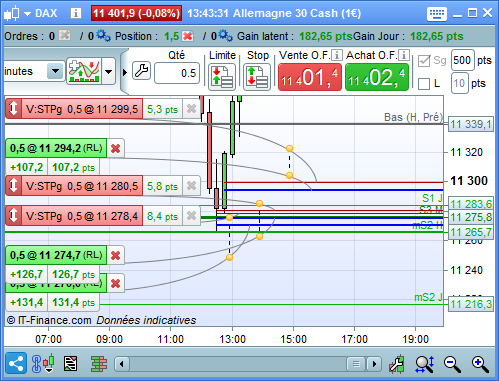Toggle the Sg guaranteed stop checkbox

(424, 61)
